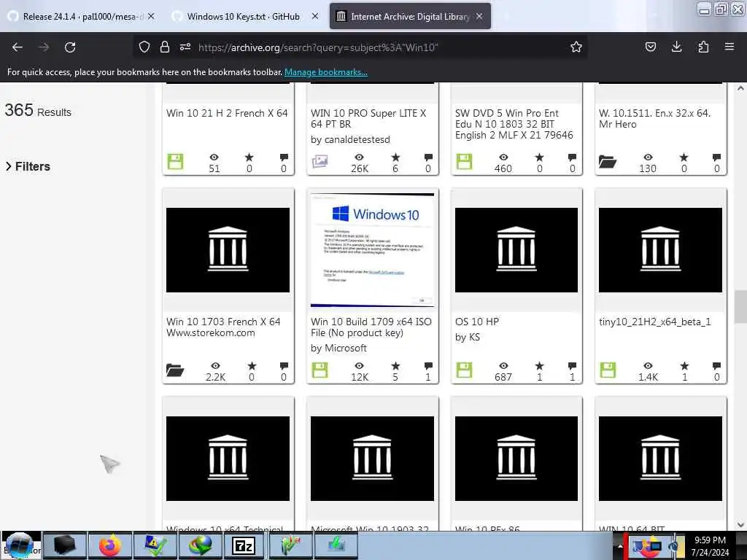Click the page vertical scrollbar thumb
Viewport: 747px width, 560px height.
740,307
